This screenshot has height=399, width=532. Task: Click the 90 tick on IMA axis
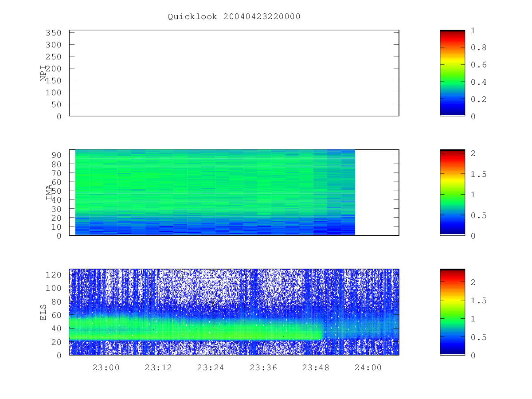click(x=56, y=155)
